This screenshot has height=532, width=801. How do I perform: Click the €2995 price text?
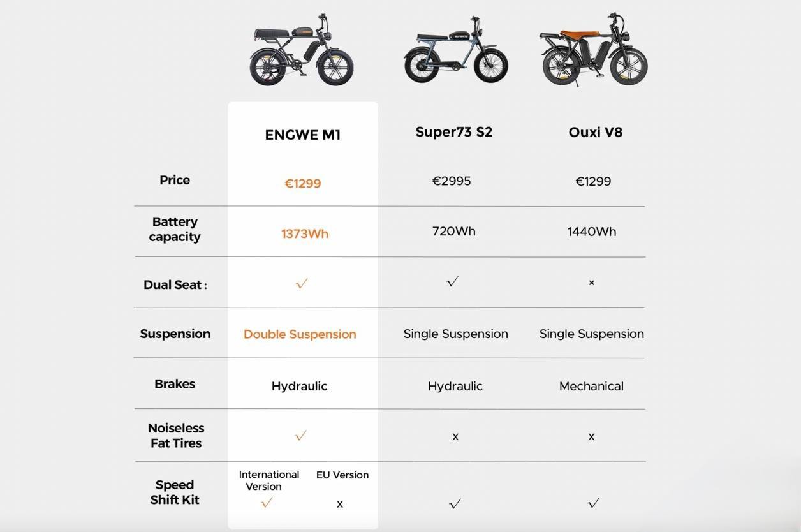(452, 181)
